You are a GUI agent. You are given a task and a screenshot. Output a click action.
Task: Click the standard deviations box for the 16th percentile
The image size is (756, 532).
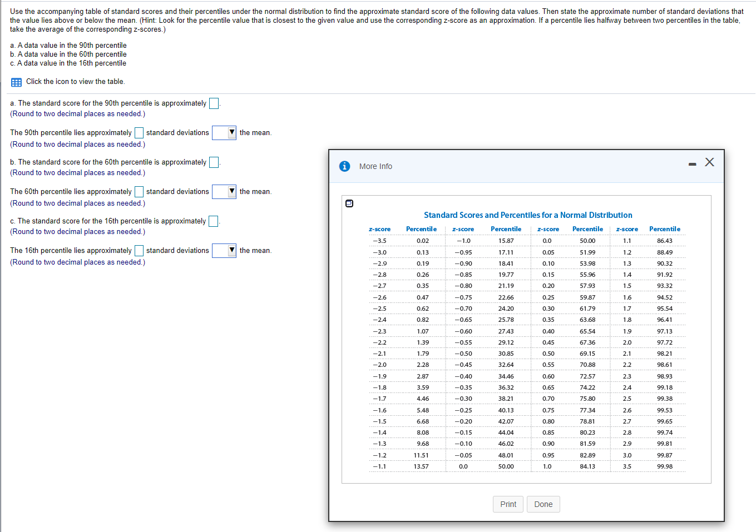[x=139, y=250]
